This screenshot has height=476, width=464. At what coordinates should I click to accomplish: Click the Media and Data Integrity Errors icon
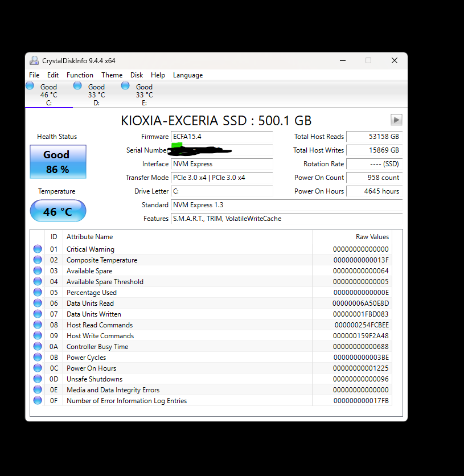click(38, 389)
